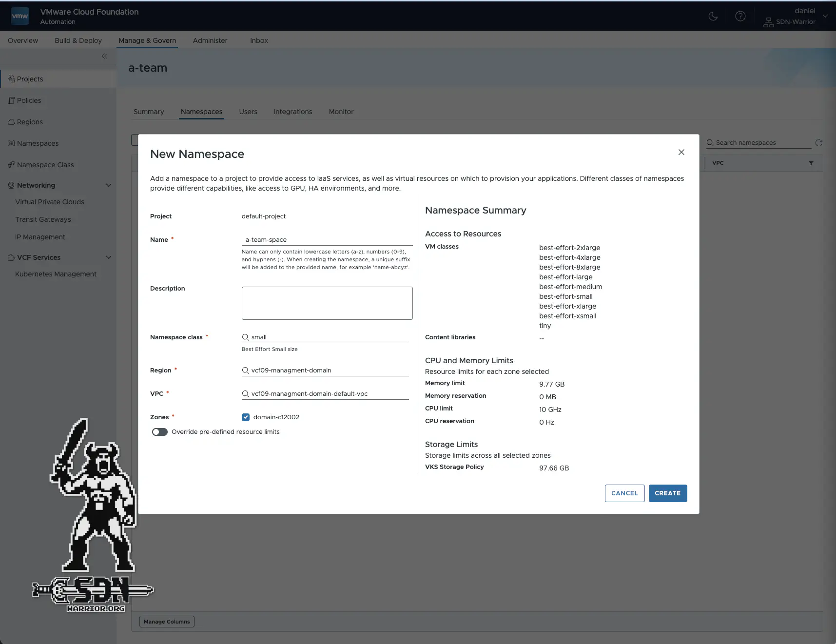Click the refresh namespaces icon

[x=819, y=143]
